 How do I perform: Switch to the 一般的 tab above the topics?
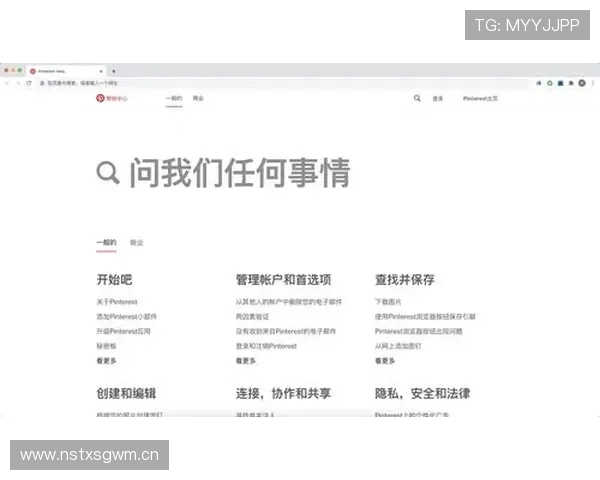pos(106,242)
